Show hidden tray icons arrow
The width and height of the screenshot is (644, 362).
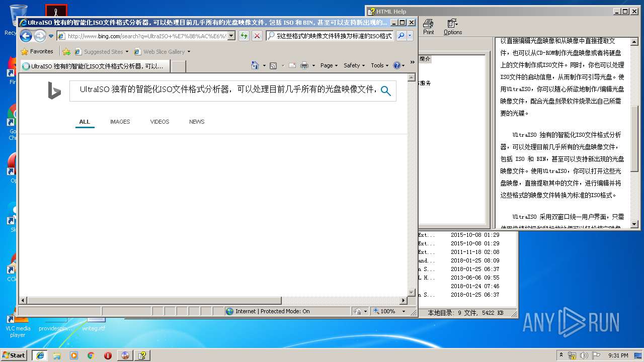point(561,355)
